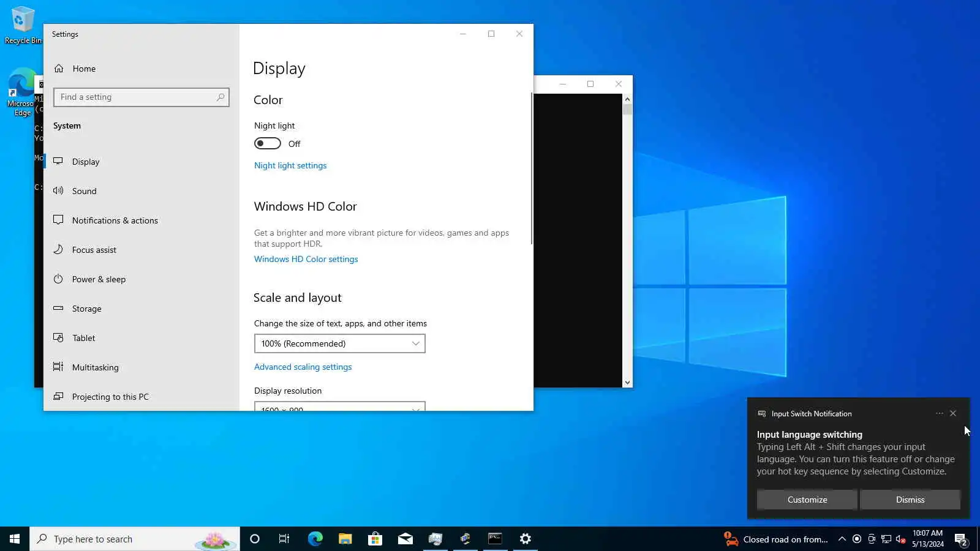Open the taskbar clock and date
This screenshot has height=551, width=980.
pos(927,539)
